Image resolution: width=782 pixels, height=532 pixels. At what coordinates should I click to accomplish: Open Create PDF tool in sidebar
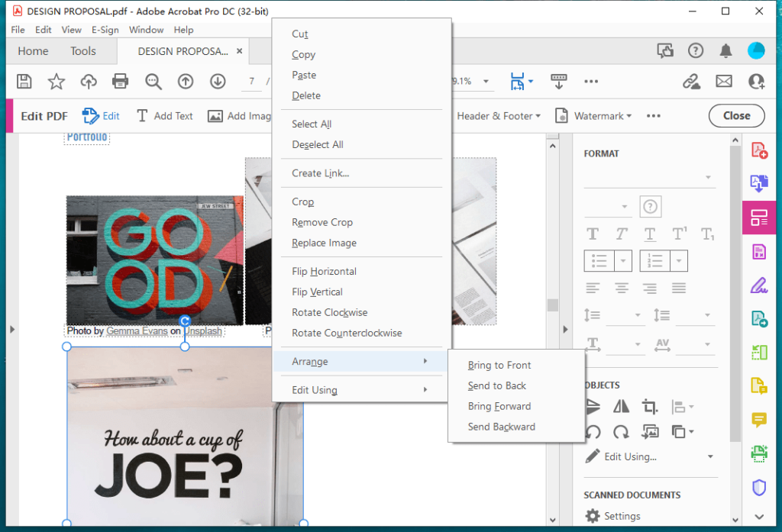click(x=759, y=150)
